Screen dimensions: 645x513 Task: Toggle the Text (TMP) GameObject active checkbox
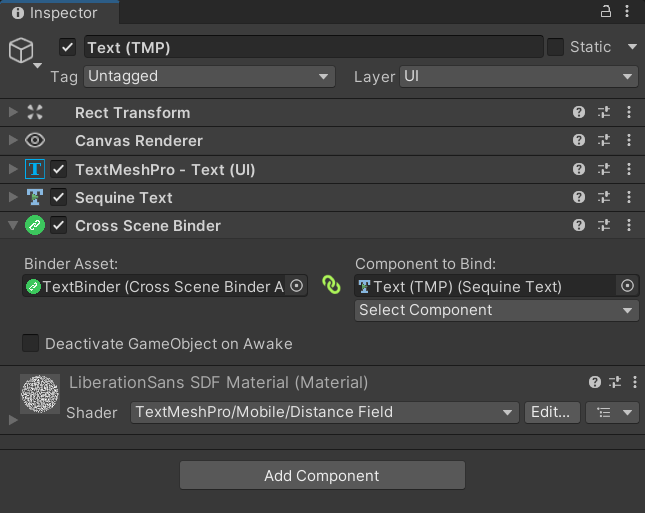pyautogui.click(x=68, y=47)
